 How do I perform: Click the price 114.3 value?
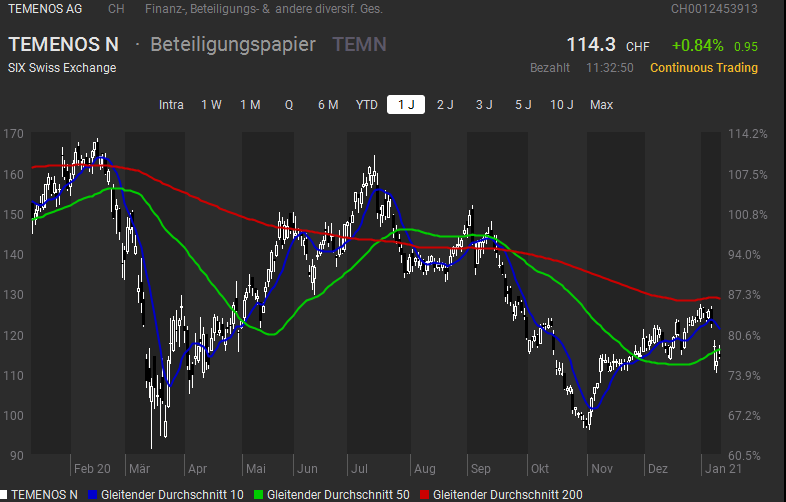click(x=591, y=45)
